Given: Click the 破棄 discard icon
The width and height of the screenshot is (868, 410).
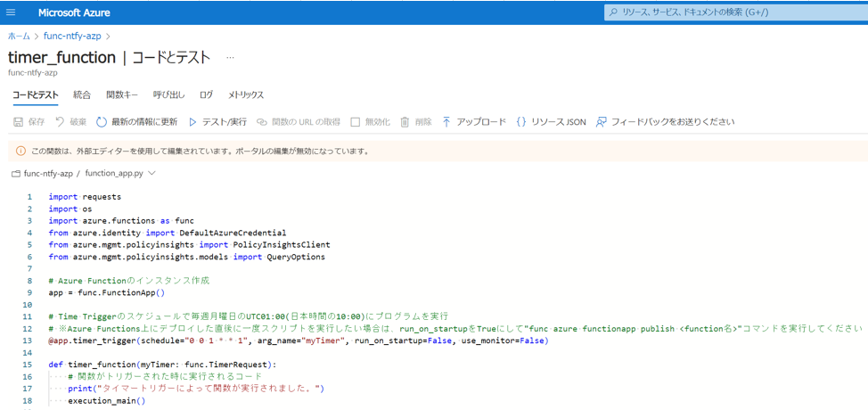Looking at the screenshot, I should click(61, 122).
